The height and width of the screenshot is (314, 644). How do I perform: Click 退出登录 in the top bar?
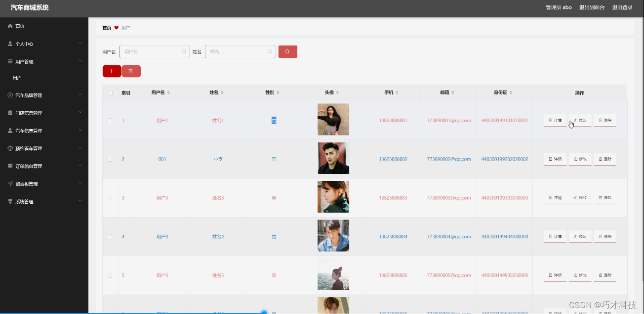pos(622,7)
